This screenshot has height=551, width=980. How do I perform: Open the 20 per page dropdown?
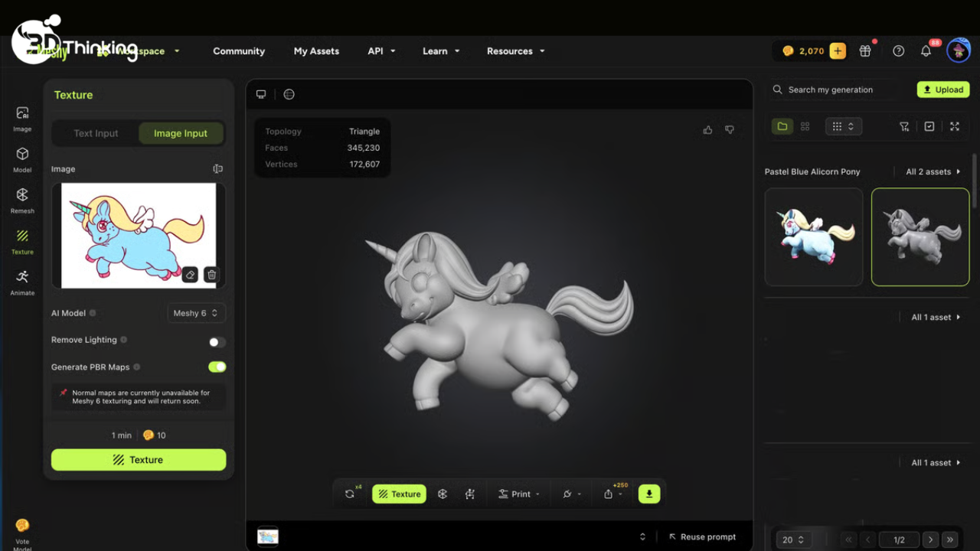[793, 540]
